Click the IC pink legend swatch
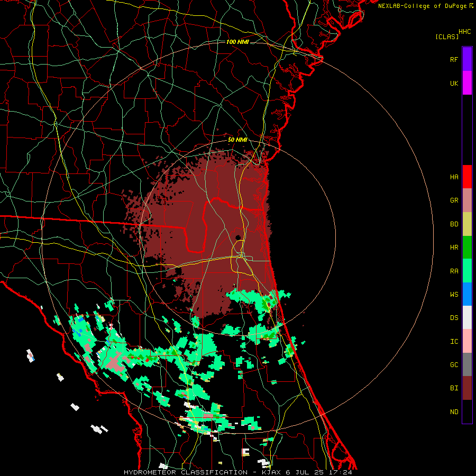 click(x=467, y=341)
